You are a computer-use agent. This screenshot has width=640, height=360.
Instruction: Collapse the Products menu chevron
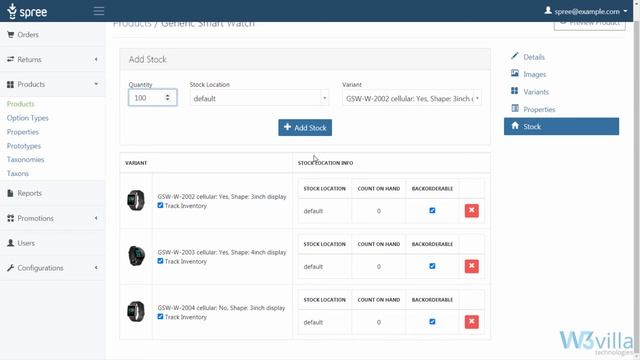96,84
